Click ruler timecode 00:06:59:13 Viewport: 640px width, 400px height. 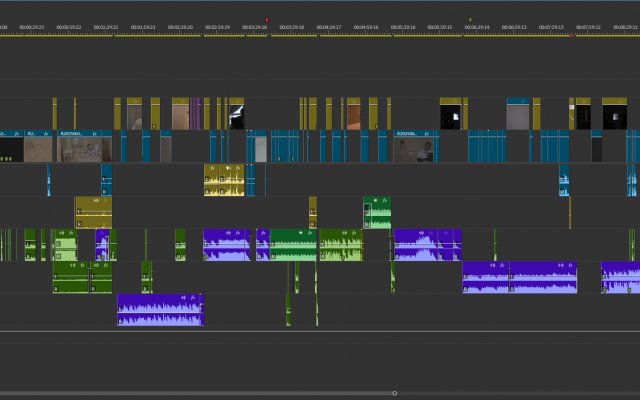(514, 27)
